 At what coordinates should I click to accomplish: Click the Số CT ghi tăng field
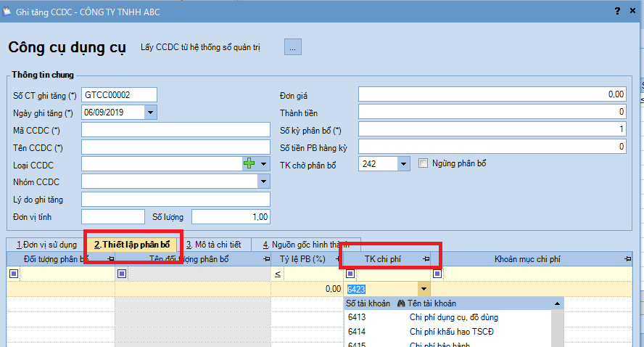coord(119,95)
